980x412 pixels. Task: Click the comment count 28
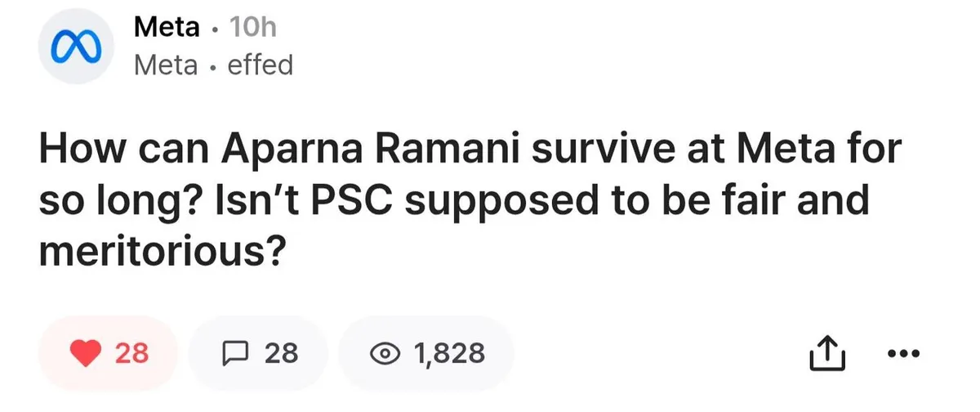tap(281, 353)
